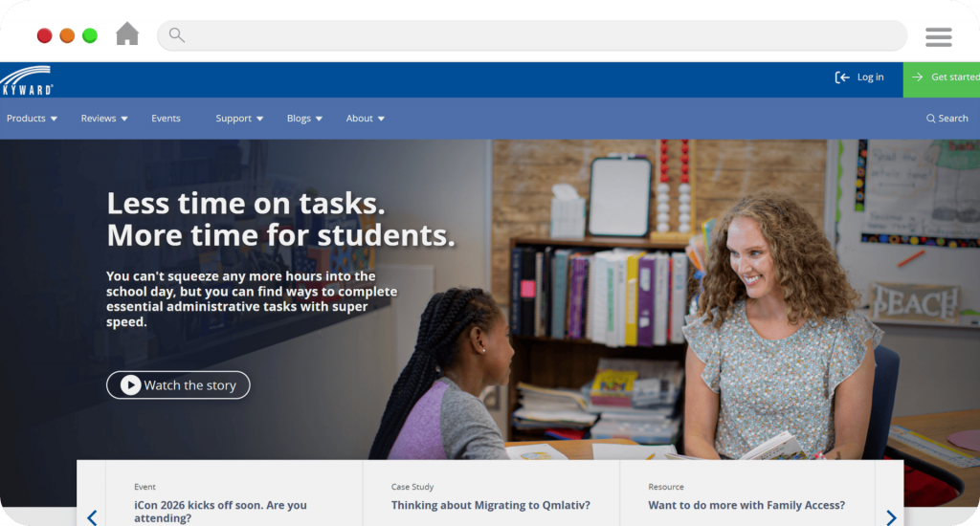Expand the Products dropdown menu
Screen dimensions: 980x526
pos(32,118)
